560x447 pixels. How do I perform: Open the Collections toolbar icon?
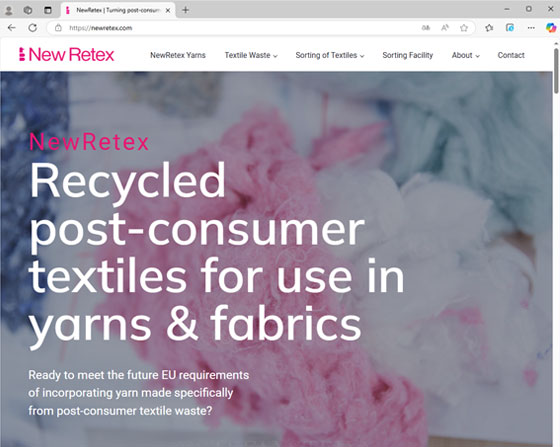(510, 28)
